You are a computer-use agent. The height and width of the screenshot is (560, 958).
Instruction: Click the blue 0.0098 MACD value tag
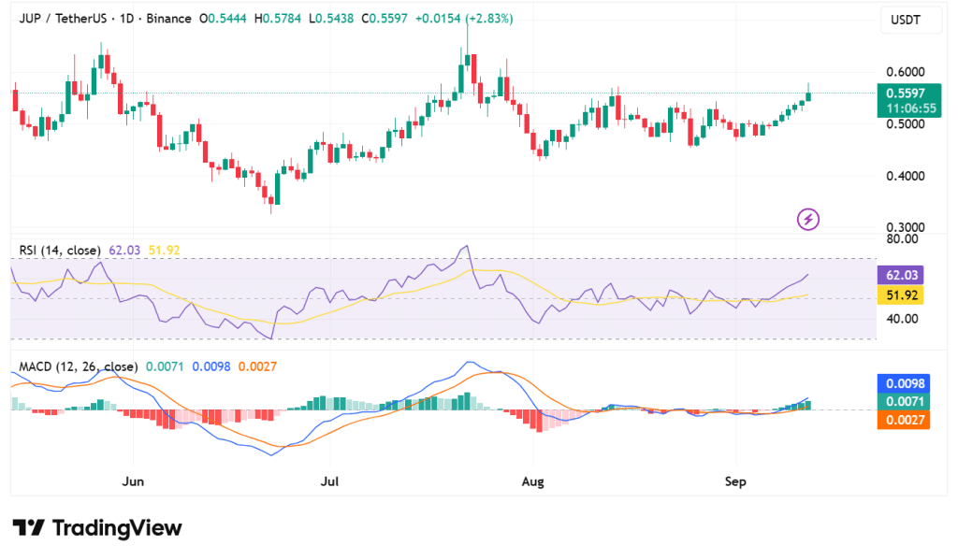902,383
